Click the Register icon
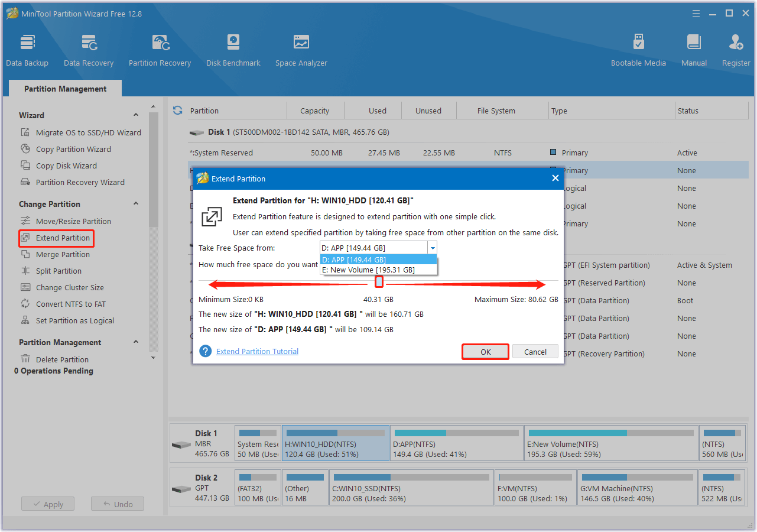 735,48
